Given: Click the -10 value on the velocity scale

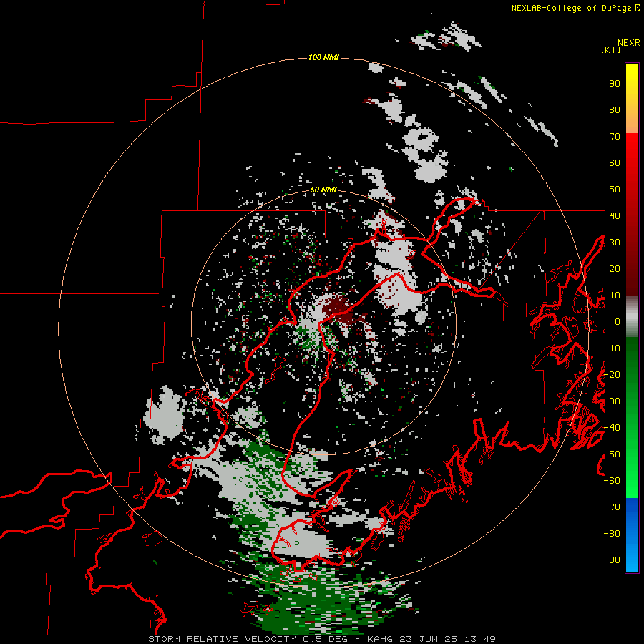Looking at the screenshot, I should click(x=612, y=348).
